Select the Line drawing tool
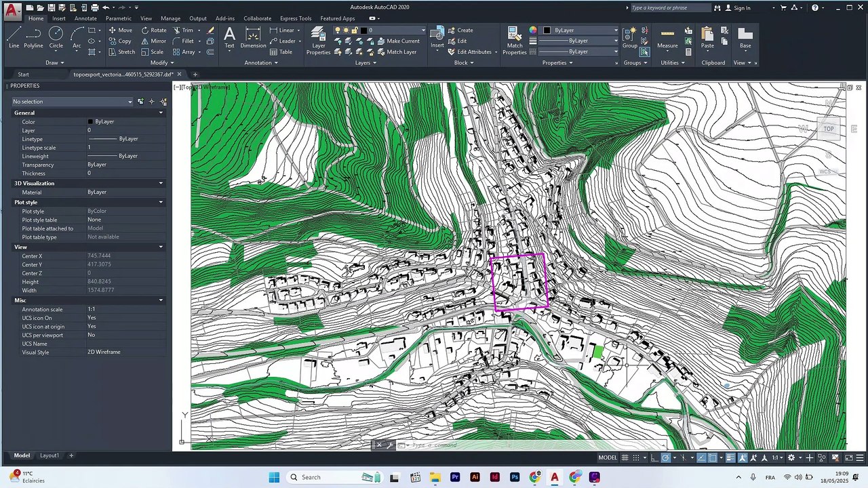The image size is (868, 488). click(x=14, y=38)
